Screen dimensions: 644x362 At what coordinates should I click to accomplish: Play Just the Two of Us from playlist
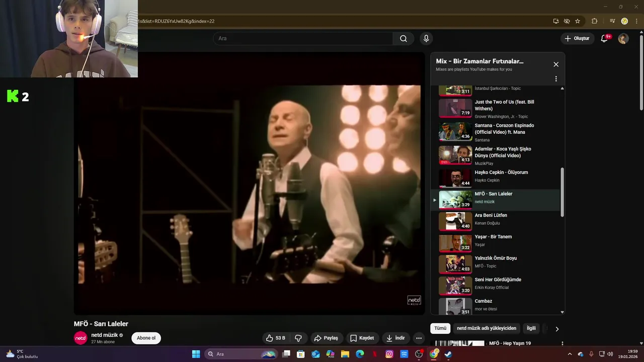click(x=496, y=108)
